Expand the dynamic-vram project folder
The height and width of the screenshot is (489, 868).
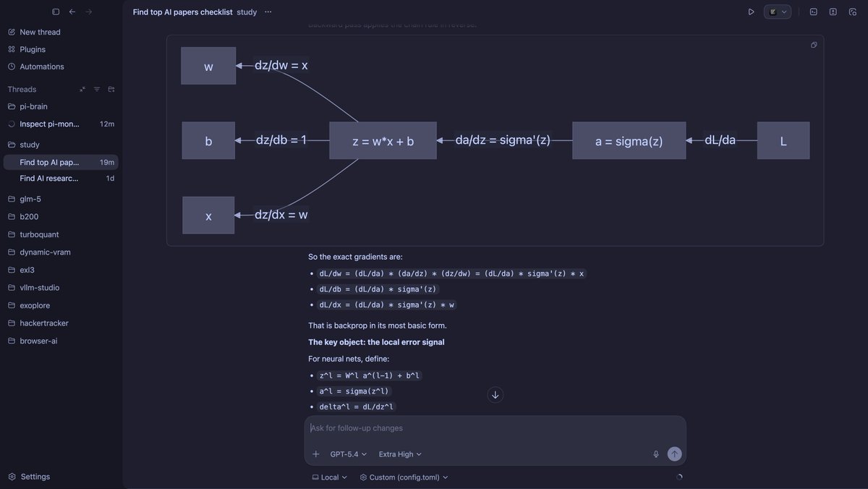(x=61, y=252)
